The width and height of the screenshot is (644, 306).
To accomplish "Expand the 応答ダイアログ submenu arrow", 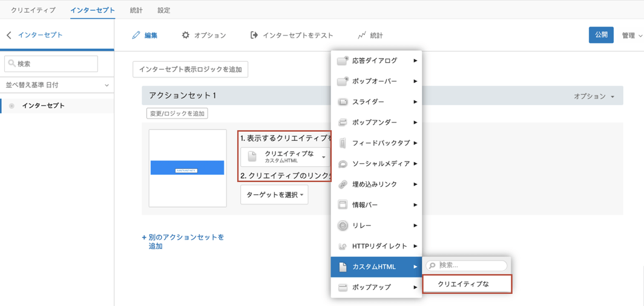I will pos(416,60).
